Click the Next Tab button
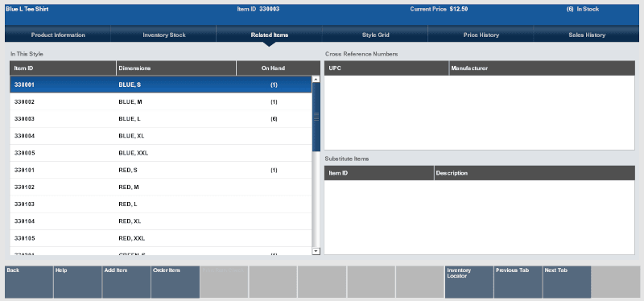The image size is (644, 301). tap(567, 282)
